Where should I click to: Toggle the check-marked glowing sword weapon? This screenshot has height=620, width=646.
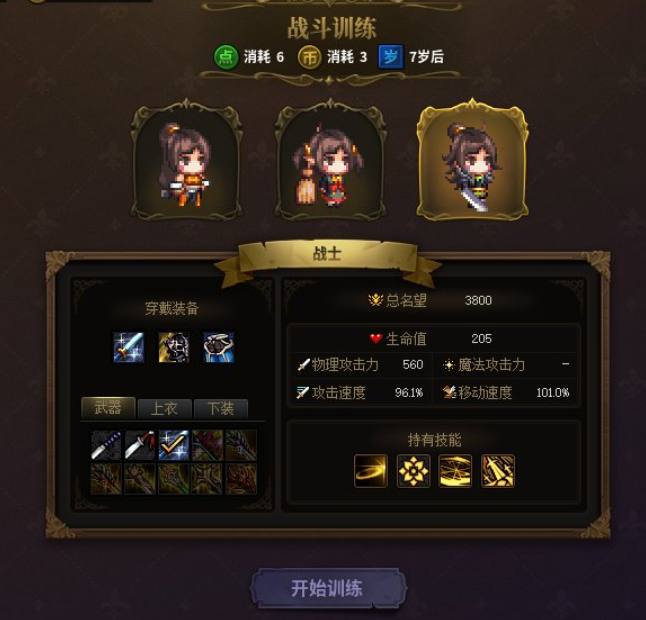tap(174, 445)
